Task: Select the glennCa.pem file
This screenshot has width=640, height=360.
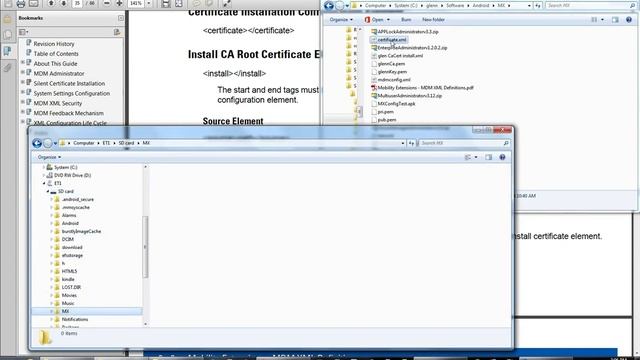Action: tap(388, 64)
